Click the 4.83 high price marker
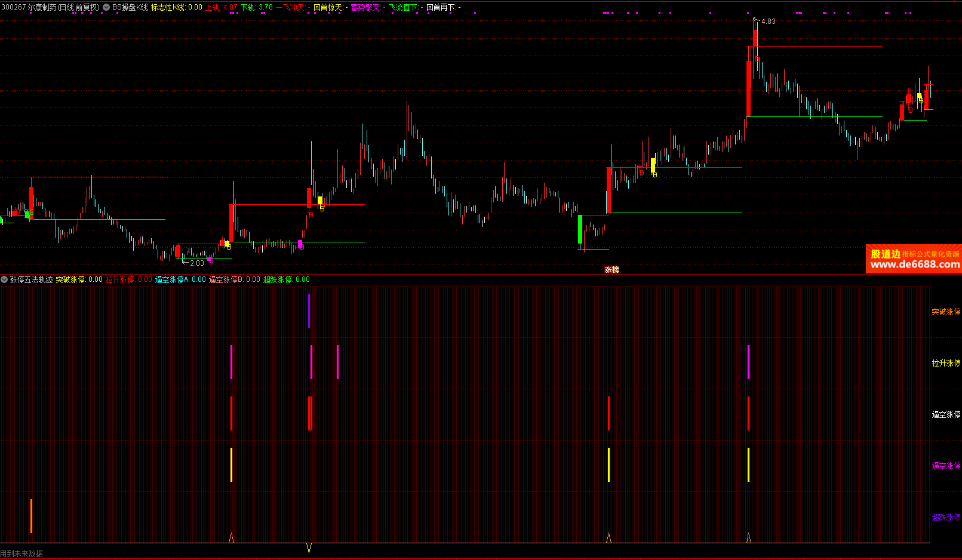This screenshot has width=962, height=560. click(x=768, y=21)
